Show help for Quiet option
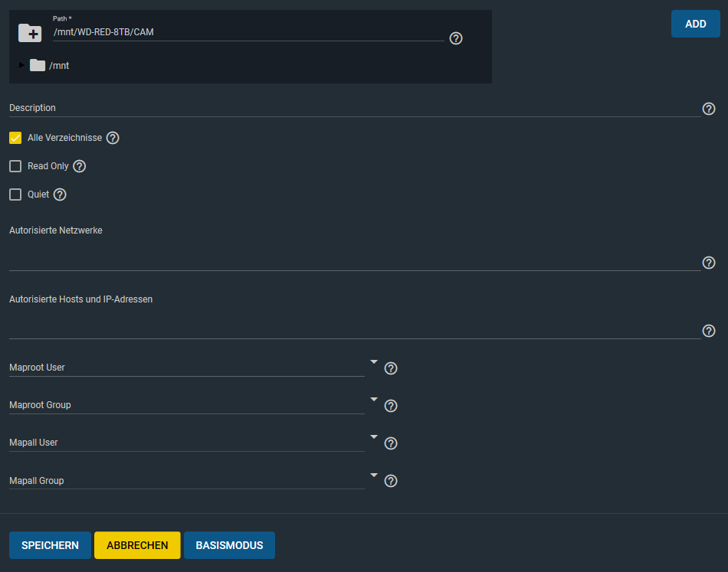728x572 pixels. [60, 194]
